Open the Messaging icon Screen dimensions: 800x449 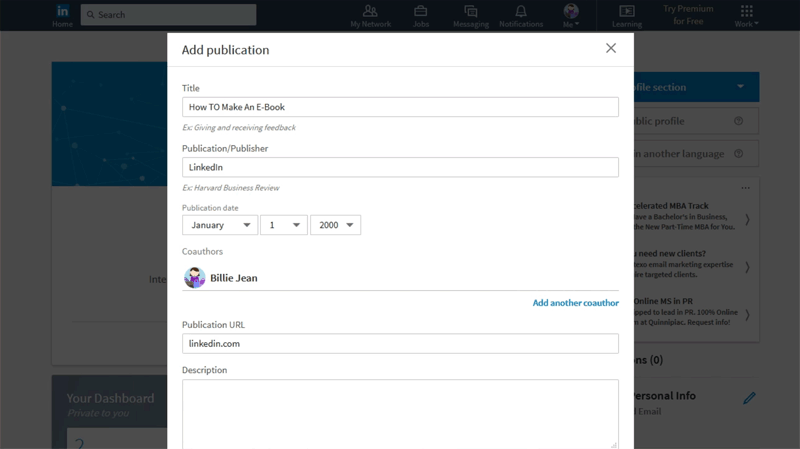pos(470,12)
